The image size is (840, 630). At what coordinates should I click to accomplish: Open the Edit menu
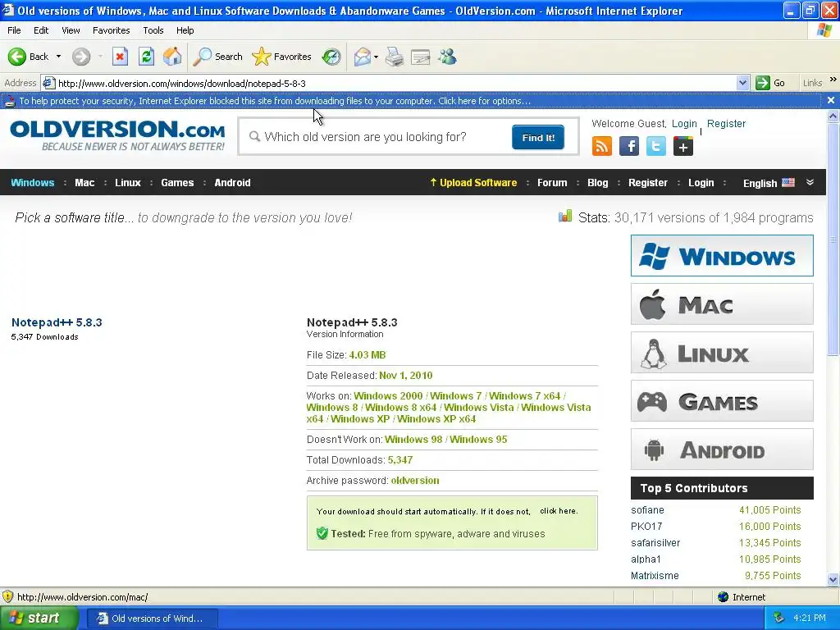41,30
